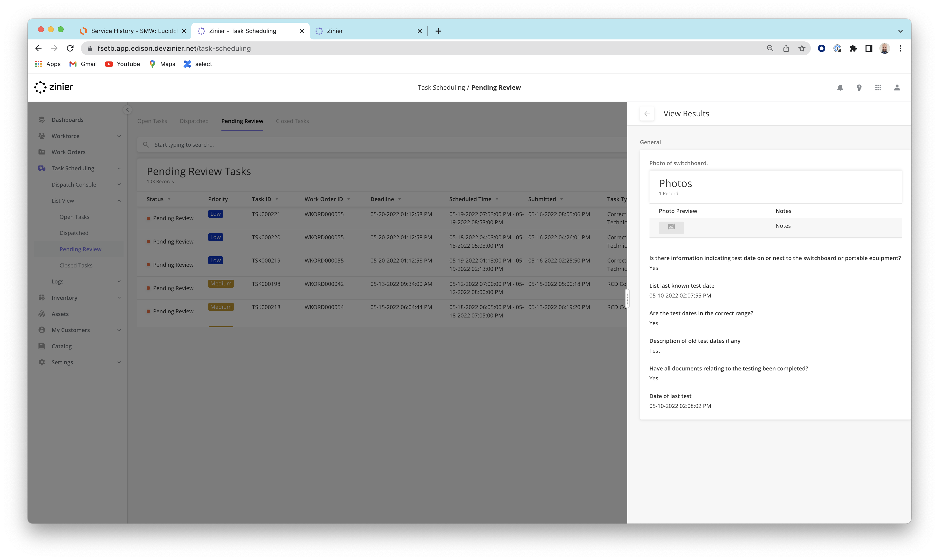Open Assets in the sidebar
The image size is (939, 560).
[60, 314]
